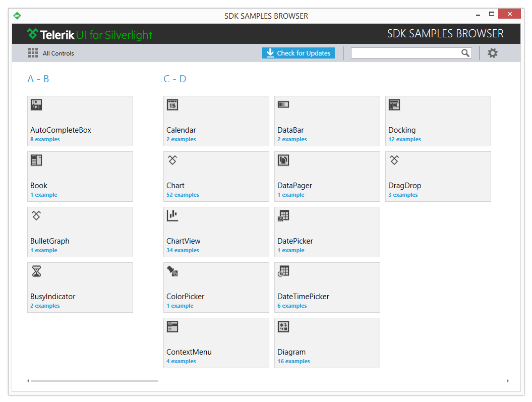Image resolution: width=532 pixels, height=402 pixels.
Task: Click the DateTimePicker tile title
Action: pos(303,297)
